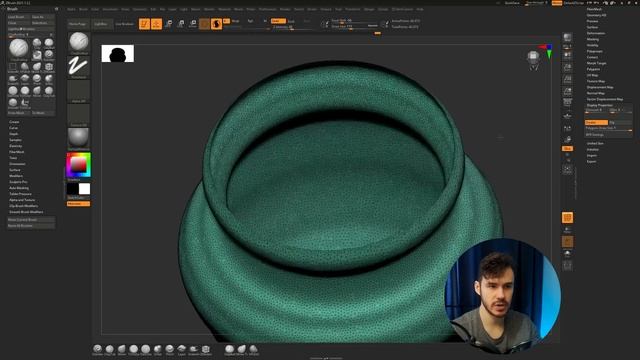This screenshot has height=360, width=640.
Task: Toggle Double in Display Properties
Action: pos(596,122)
